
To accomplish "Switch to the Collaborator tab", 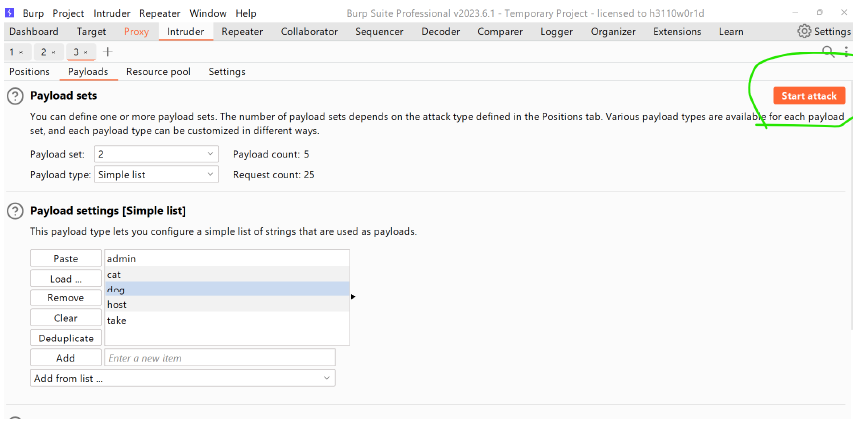I will pyautogui.click(x=309, y=32).
